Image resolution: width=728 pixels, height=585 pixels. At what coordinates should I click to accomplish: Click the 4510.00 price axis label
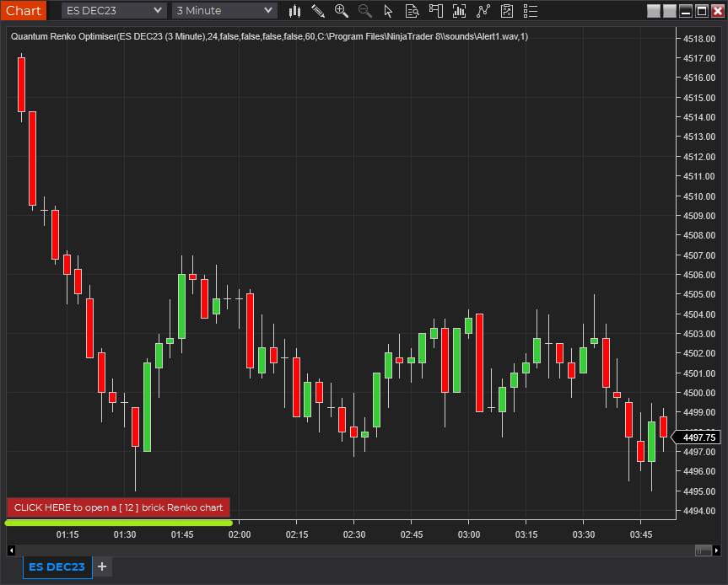tap(699, 196)
